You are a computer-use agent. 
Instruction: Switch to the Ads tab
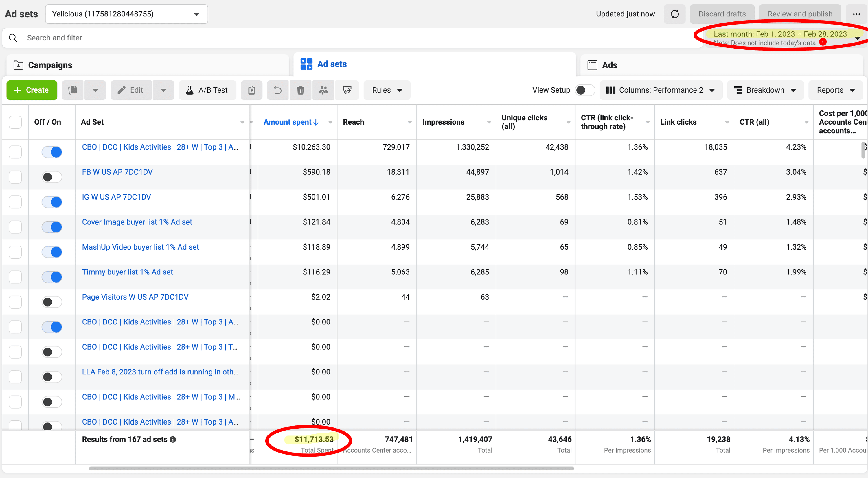(609, 65)
